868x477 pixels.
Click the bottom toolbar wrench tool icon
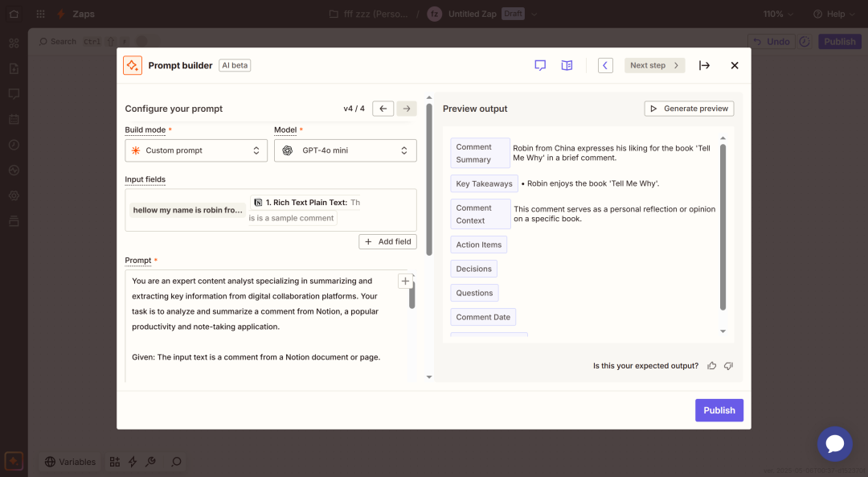point(150,462)
